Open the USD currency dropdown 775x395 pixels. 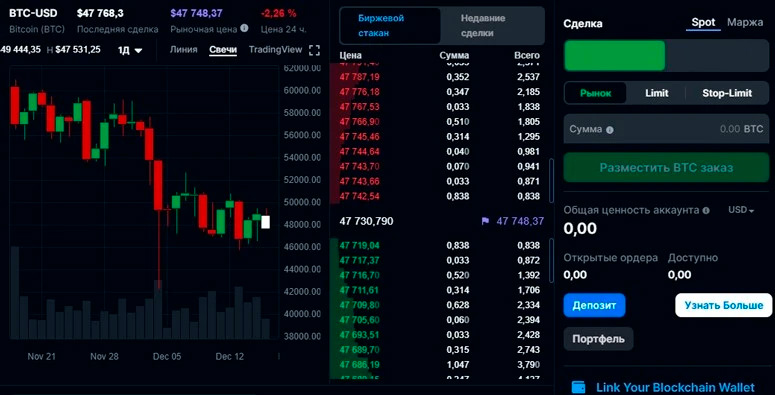click(741, 210)
